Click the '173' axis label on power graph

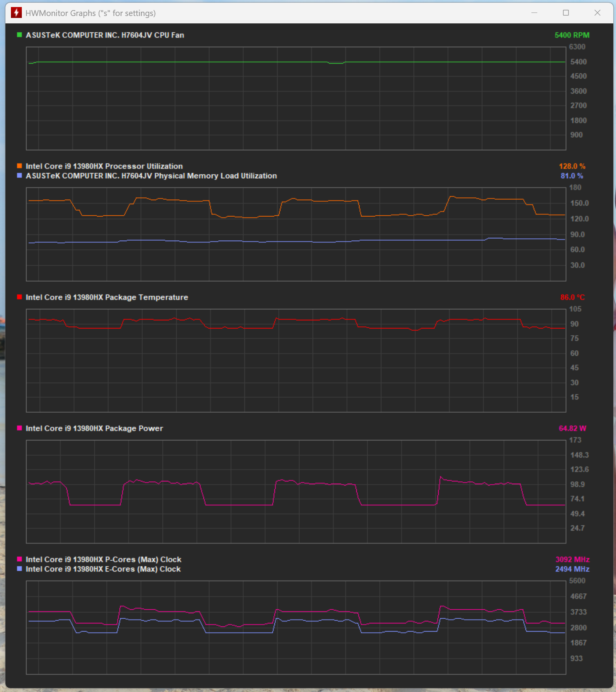575,440
